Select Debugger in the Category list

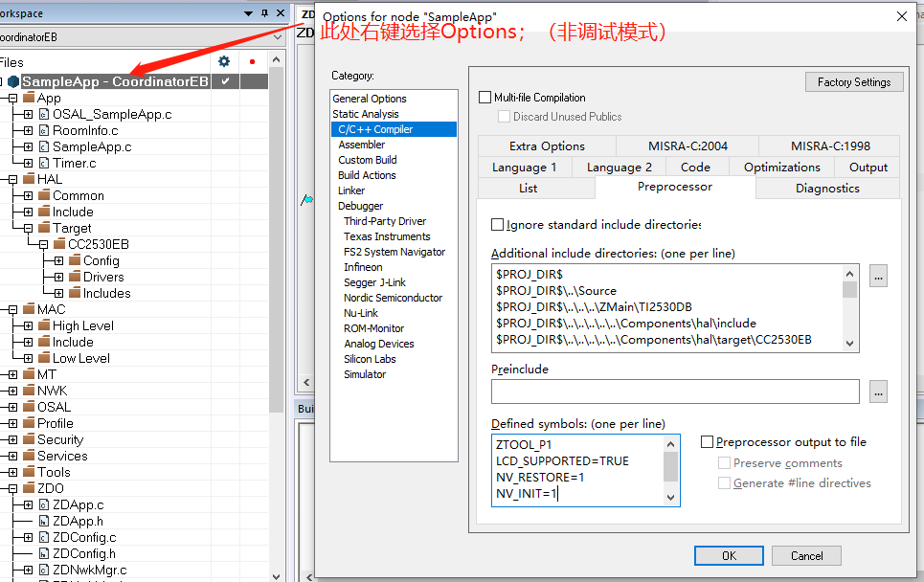tap(361, 206)
